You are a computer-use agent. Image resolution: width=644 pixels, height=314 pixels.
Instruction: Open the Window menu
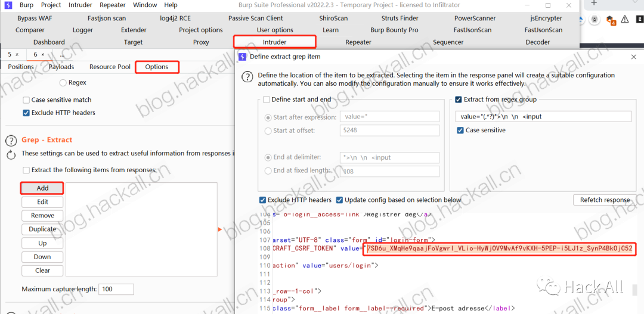[x=145, y=5]
